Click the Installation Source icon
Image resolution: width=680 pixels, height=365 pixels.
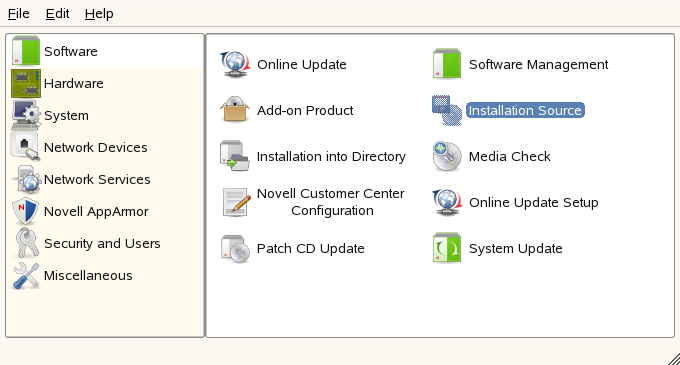point(447,110)
